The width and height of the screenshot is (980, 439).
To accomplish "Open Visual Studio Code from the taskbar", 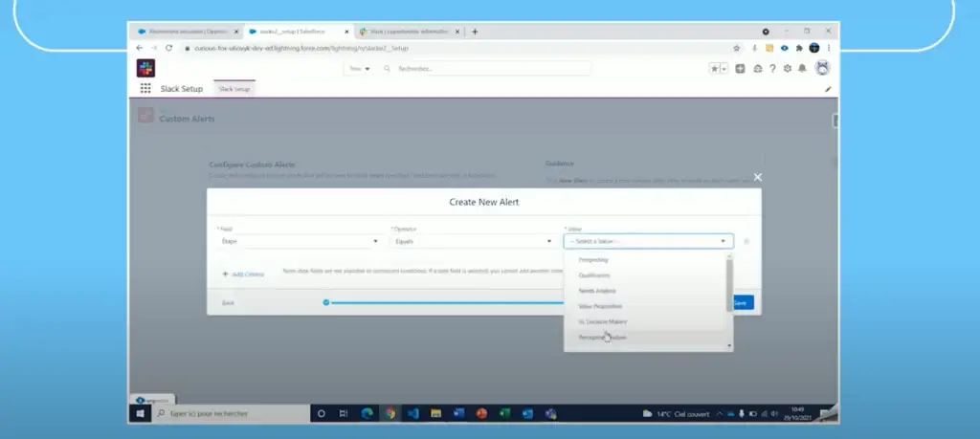I will coord(412,413).
